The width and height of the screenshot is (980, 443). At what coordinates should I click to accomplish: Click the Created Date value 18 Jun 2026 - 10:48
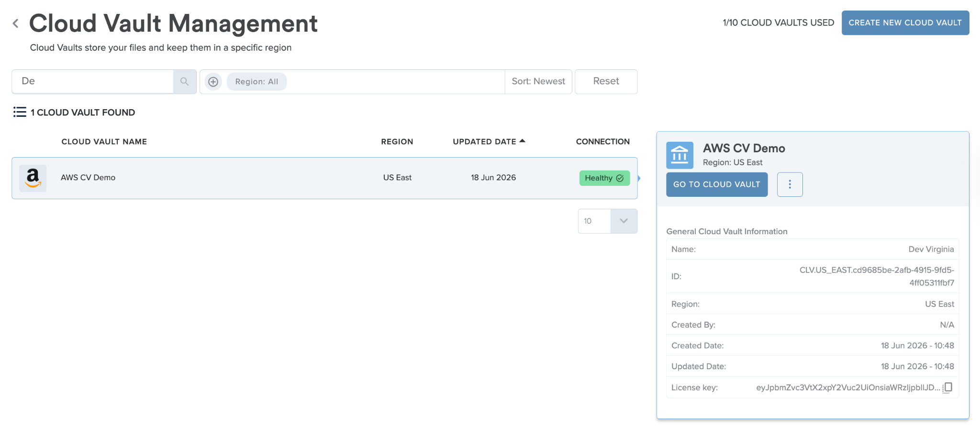pyautogui.click(x=917, y=346)
